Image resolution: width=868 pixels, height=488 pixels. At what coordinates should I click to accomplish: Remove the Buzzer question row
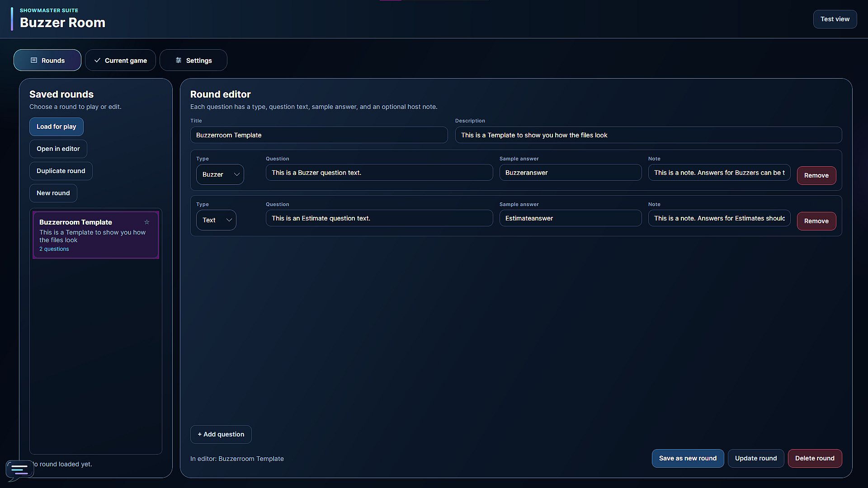816,175
